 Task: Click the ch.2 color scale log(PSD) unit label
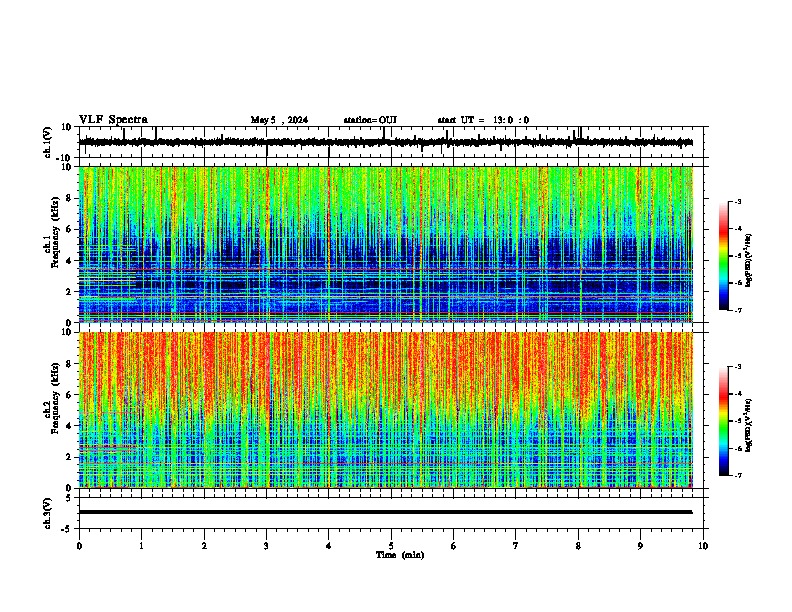[749, 426]
